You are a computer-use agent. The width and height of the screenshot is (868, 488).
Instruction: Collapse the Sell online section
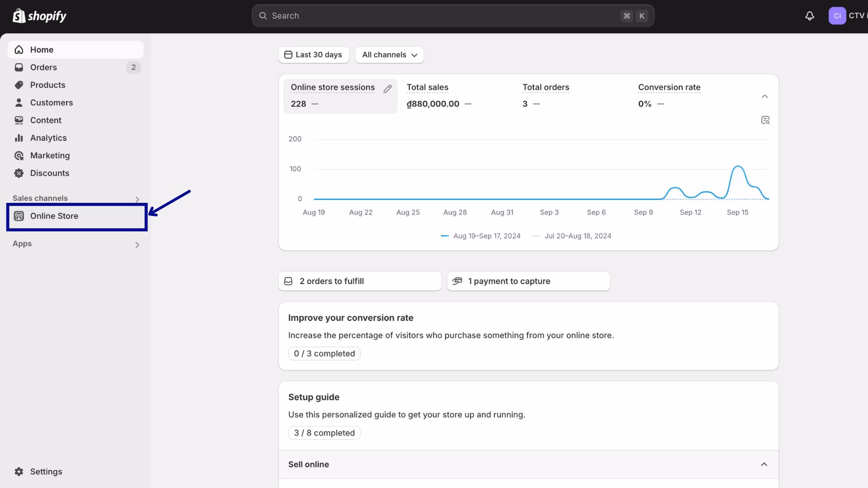click(764, 465)
